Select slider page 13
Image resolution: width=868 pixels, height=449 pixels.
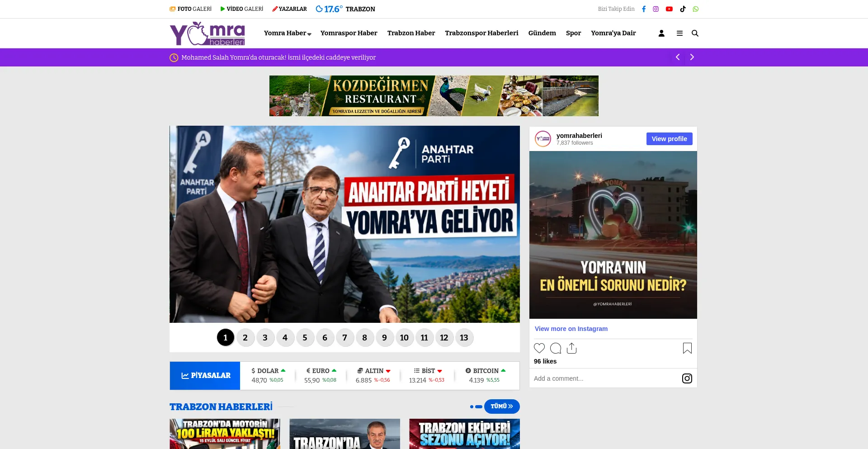464,337
